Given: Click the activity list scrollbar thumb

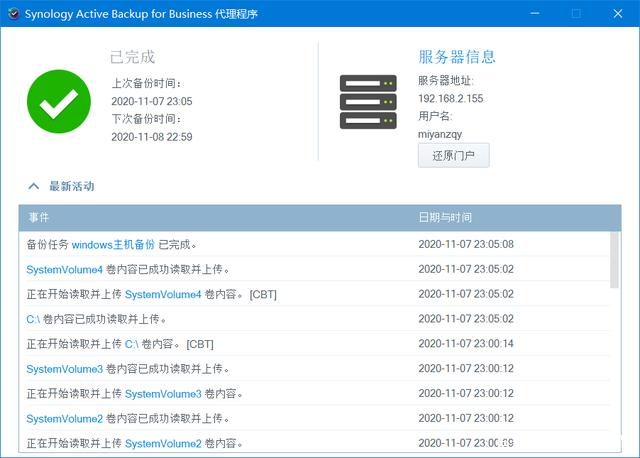Looking at the screenshot, I should [614, 260].
